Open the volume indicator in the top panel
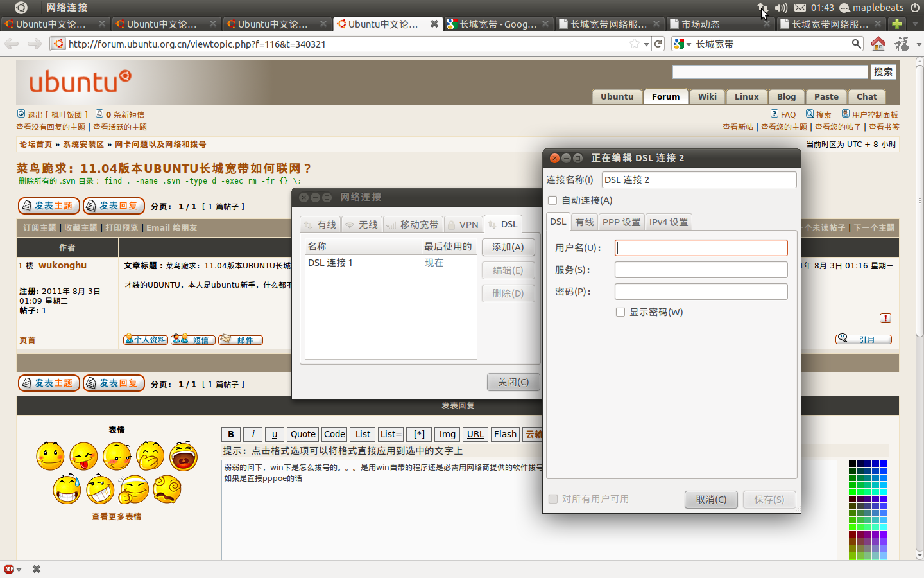This screenshot has height=578, width=924. (781, 8)
